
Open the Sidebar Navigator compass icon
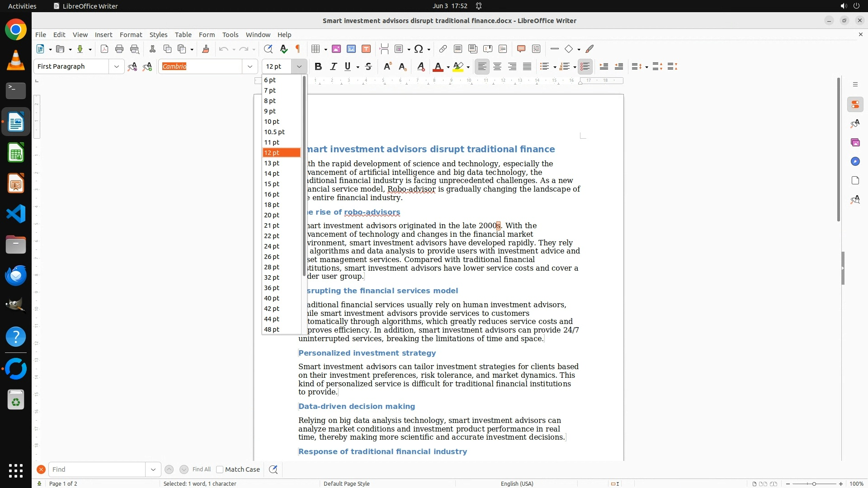pyautogui.click(x=855, y=162)
